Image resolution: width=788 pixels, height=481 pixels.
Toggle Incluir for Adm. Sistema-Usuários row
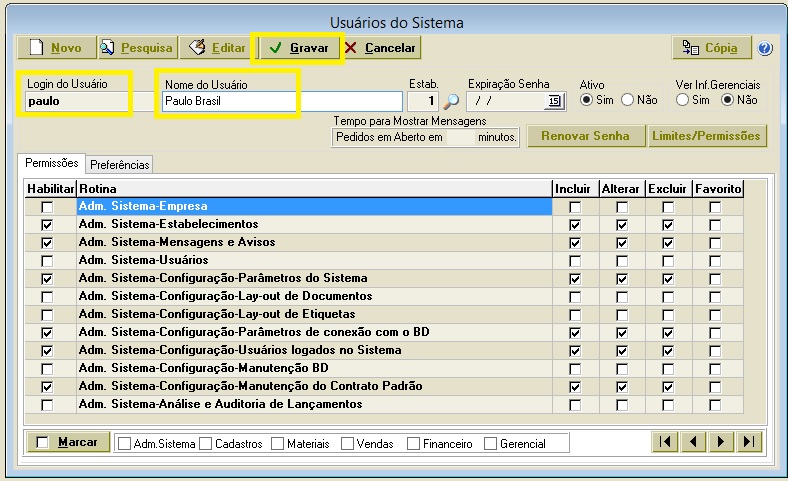[575, 261]
